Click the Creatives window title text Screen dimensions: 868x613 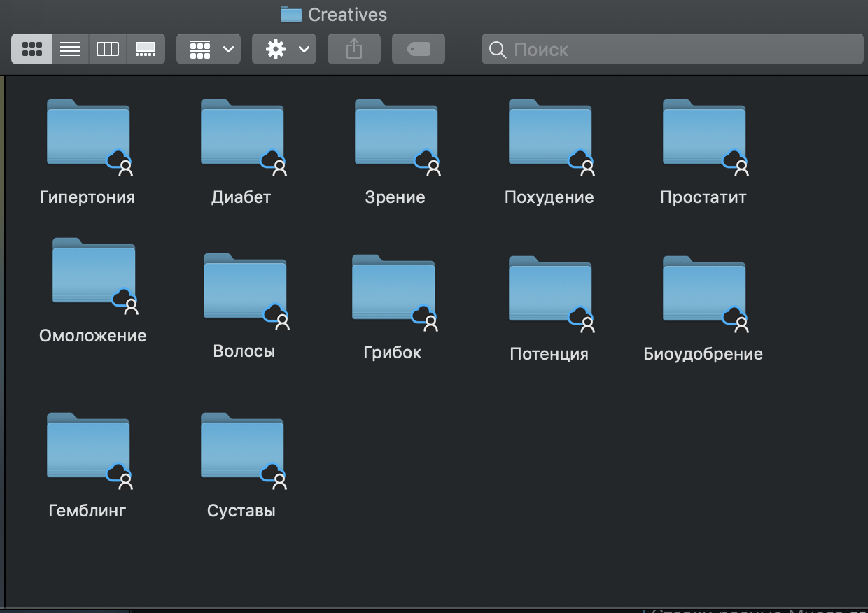pyautogui.click(x=347, y=14)
